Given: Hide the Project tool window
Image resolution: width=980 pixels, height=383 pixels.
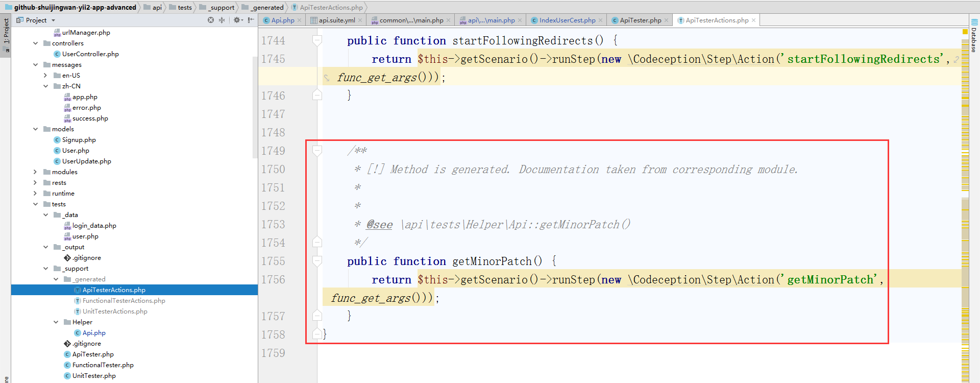Looking at the screenshot, I should point(251,20).
